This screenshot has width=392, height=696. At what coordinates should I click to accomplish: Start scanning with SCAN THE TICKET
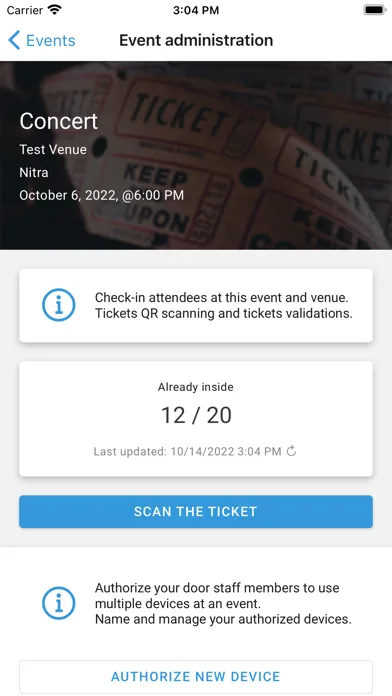196,511
